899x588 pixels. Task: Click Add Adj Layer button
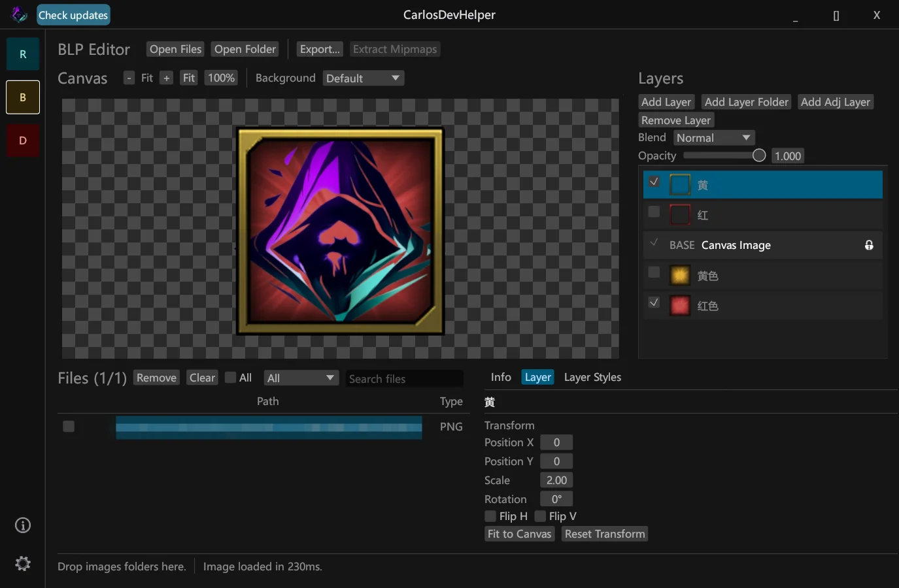point(836,102)
